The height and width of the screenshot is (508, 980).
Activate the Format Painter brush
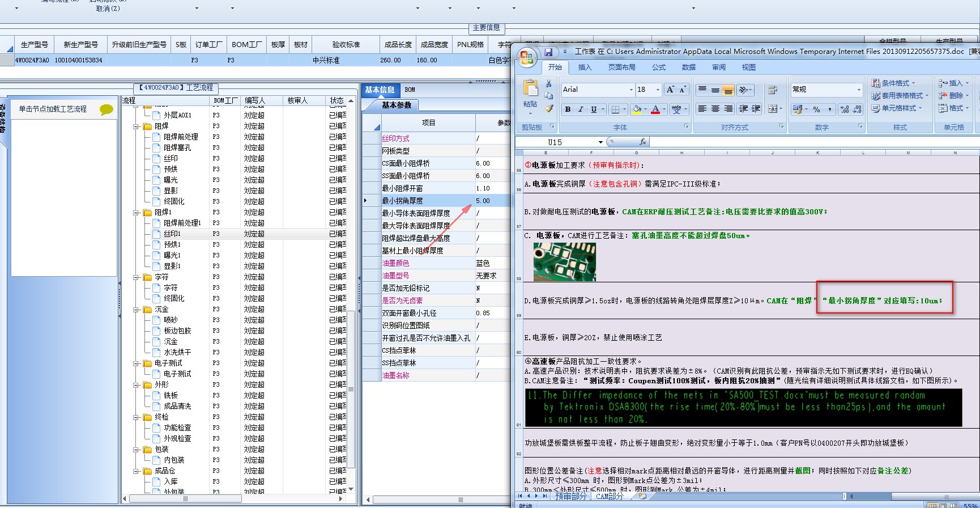click(548, 108)
